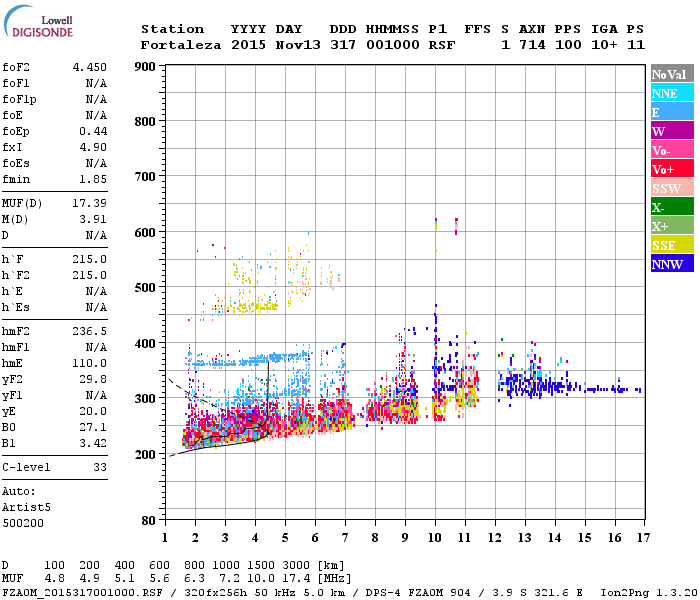Select the NNW dark blue legend swatch
This screenshot has height=600, width=700.
click(x=672, y=264)
